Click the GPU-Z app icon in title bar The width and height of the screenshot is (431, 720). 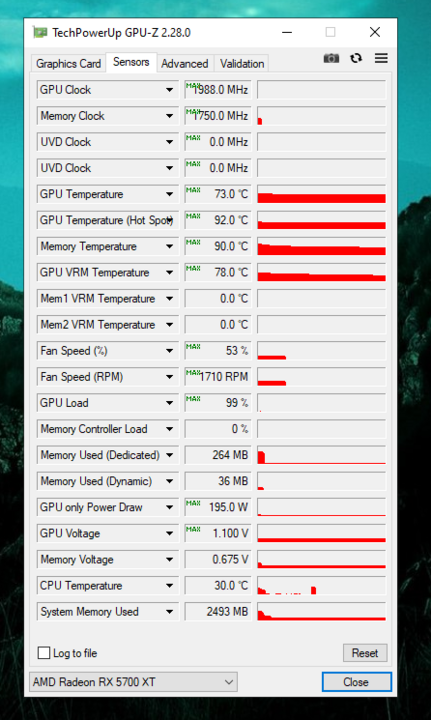40,33
